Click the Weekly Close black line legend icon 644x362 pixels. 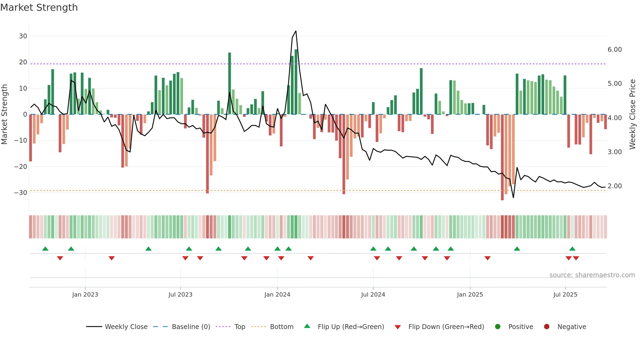pyautogui.click(x=94, y=327)
